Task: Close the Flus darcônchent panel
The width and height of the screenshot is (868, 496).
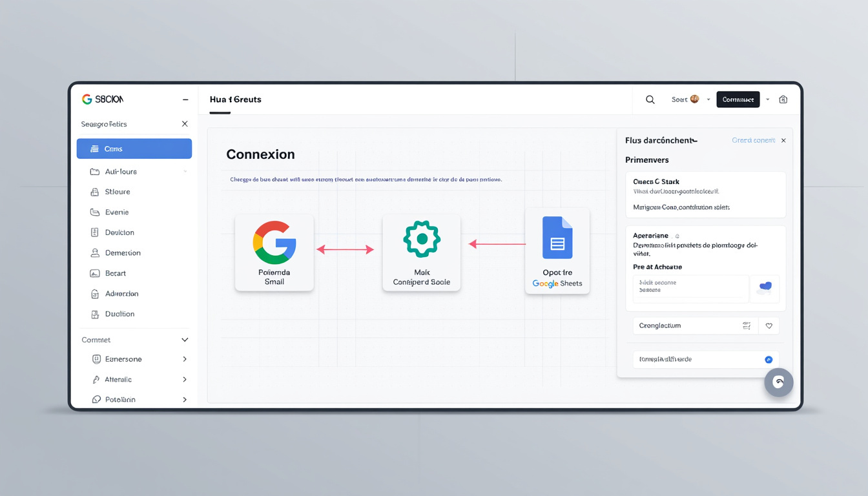Action: 783,140
